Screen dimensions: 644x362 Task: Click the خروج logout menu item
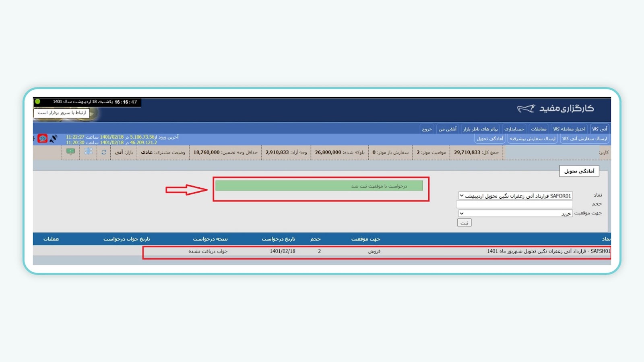(x=427, y=129)
